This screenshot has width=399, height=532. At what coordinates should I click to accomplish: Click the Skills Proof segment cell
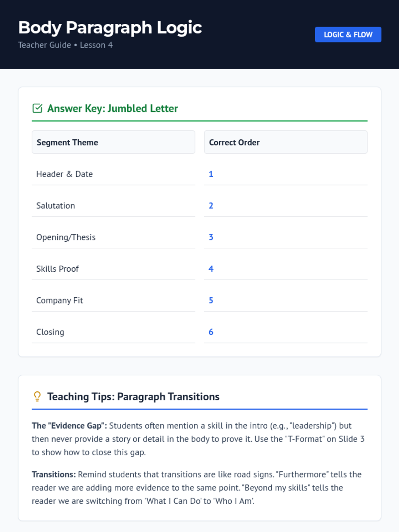[x=58, y=269]
